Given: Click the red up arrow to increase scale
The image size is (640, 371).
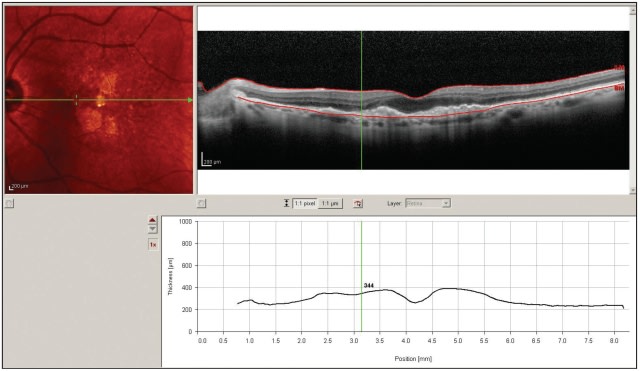Looking at the screenshot, I should 152,220.
